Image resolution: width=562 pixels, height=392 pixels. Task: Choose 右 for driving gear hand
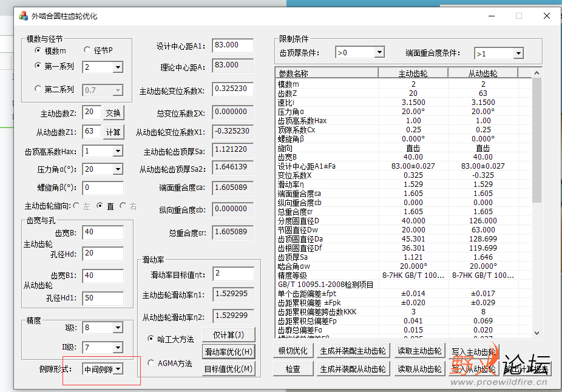123,206
